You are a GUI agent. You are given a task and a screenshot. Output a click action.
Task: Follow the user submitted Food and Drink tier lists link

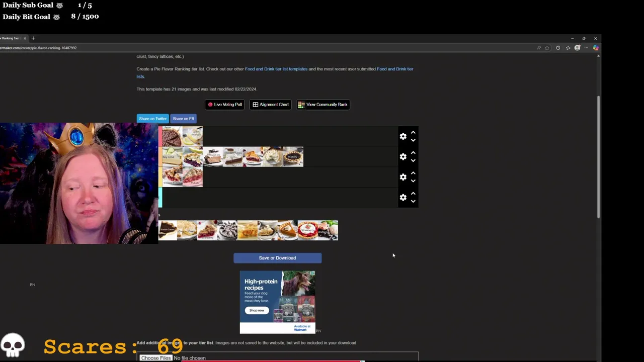pos(275,73)
